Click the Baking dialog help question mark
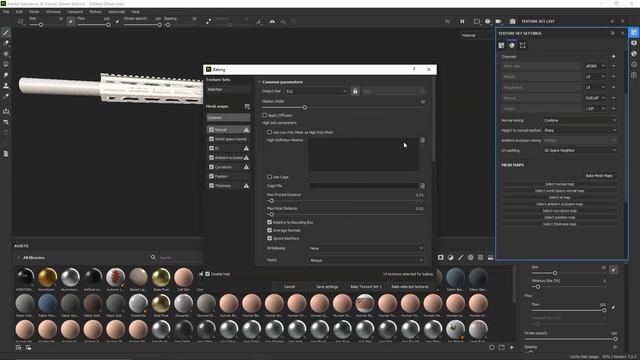This screenshot has height=360, width=640. click(x=414, y=69)
